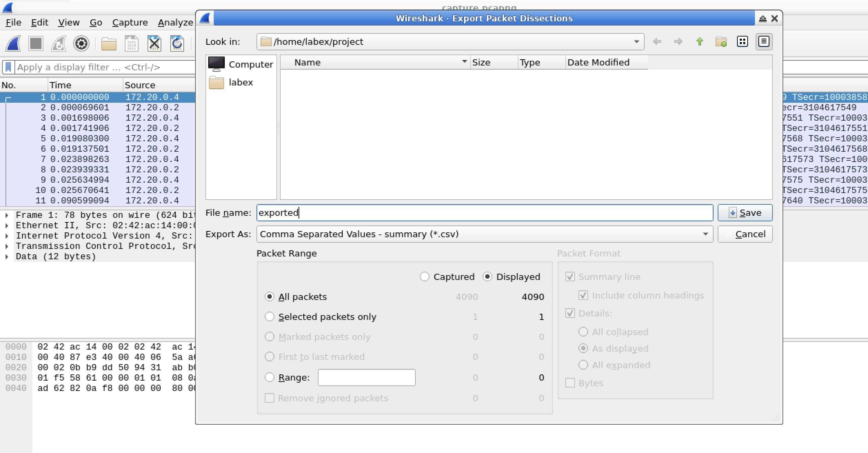Close the capture file with the X icon

point(154,44)
